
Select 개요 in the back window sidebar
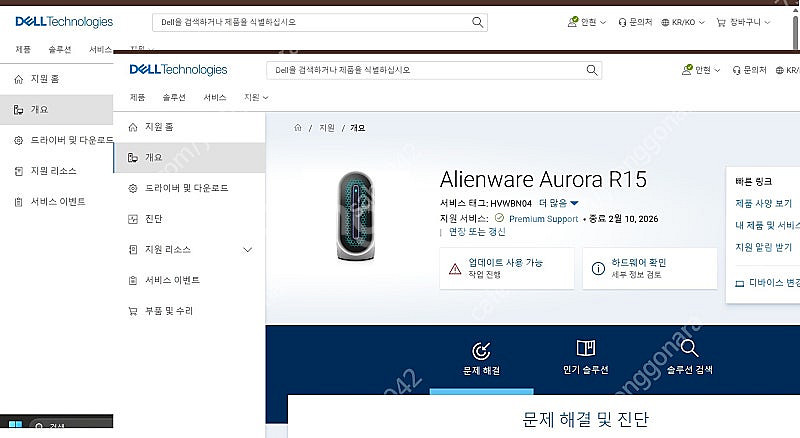coord(57,109)
